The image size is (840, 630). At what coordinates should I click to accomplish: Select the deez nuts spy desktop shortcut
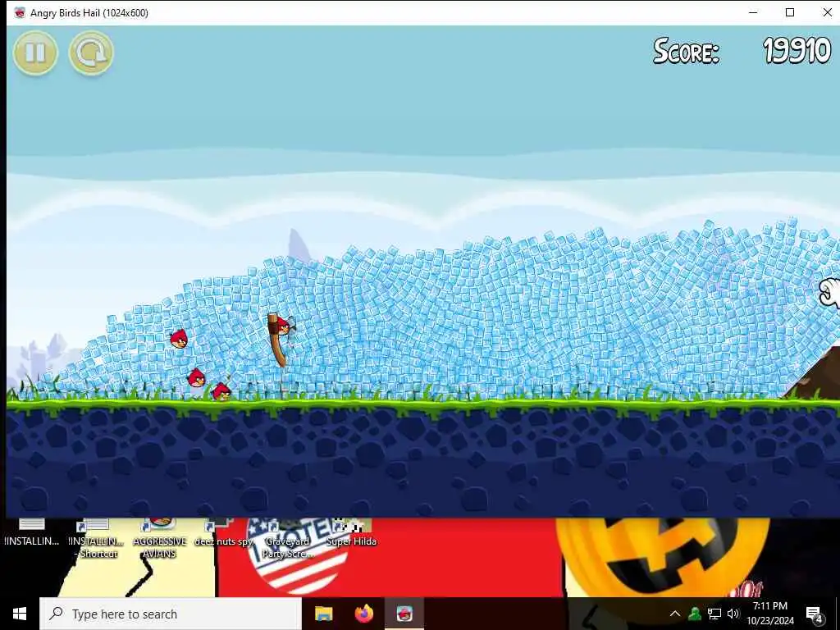pyautogui.click(x=223, y=533)
